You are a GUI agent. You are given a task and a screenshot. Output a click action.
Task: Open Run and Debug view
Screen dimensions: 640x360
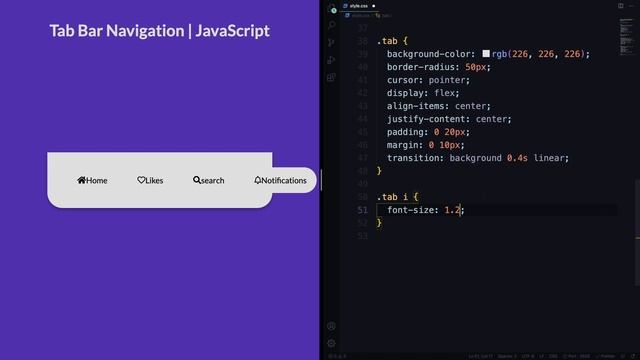[331, 60]
